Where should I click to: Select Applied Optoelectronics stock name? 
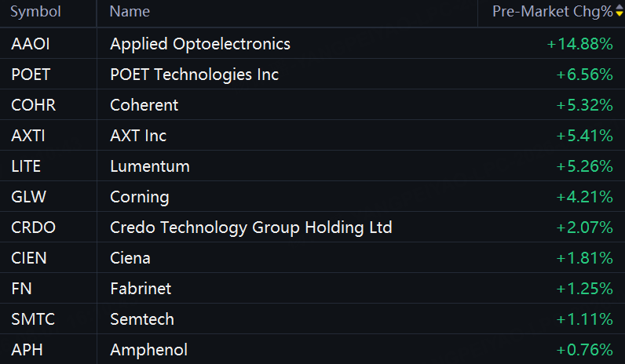[200, 44]
